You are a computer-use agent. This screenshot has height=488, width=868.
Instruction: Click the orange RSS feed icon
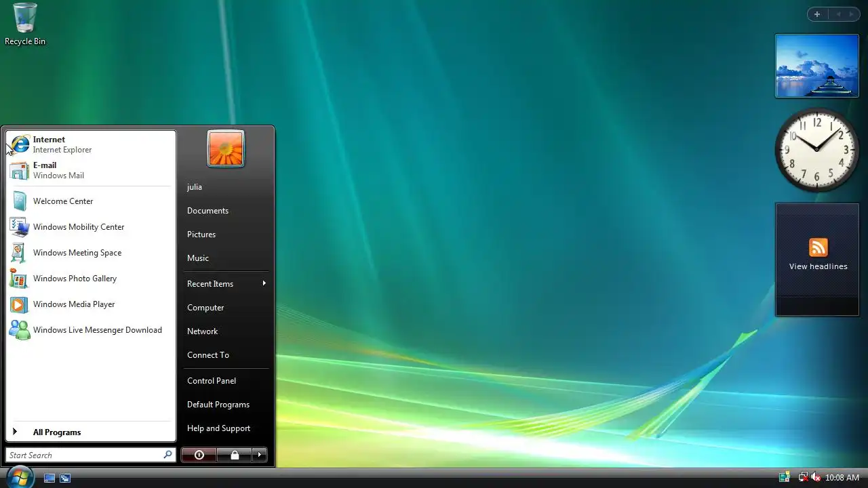(x=818, y=247)
